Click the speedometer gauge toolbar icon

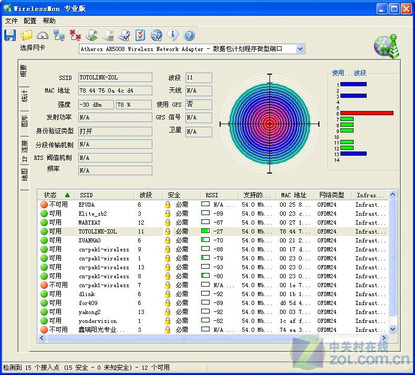click(43, 35)
